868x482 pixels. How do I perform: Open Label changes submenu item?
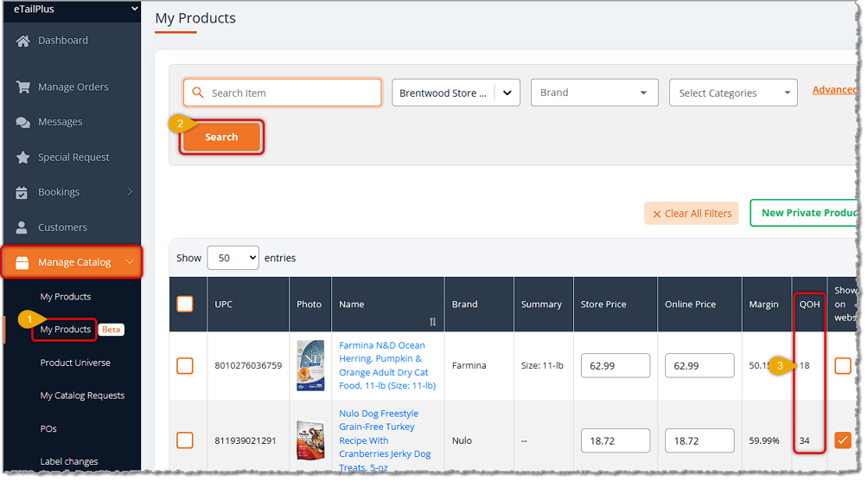[68, 461]
